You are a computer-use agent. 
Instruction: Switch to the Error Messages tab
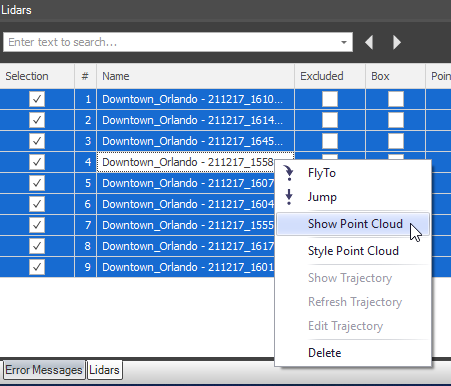[44, 370]
